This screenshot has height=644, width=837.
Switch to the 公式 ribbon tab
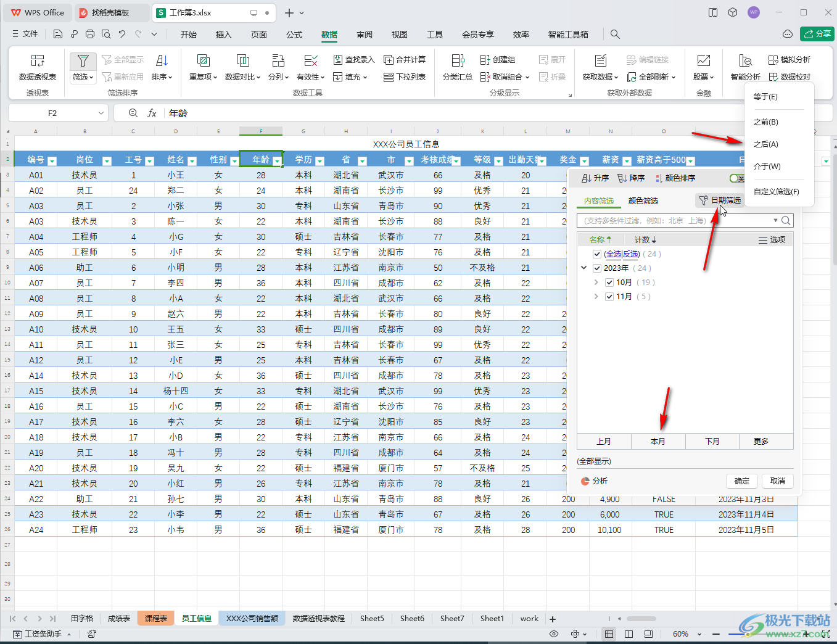click(x=294, y=35)
